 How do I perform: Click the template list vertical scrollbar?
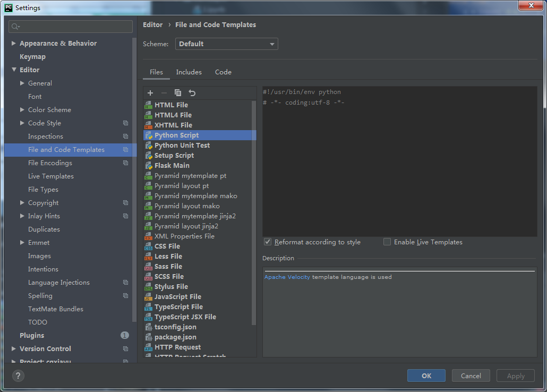pyautogui.click(x=254, y=213)
